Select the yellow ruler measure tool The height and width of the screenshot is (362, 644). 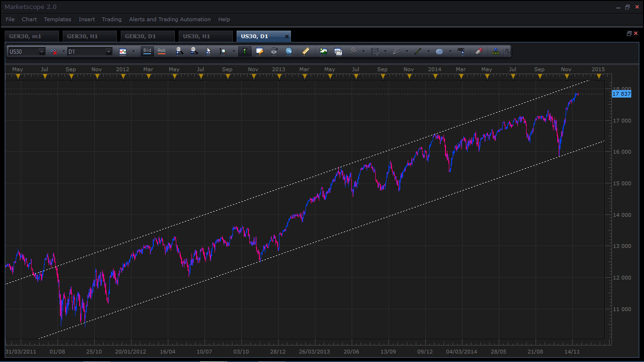[x=305, y=51]
